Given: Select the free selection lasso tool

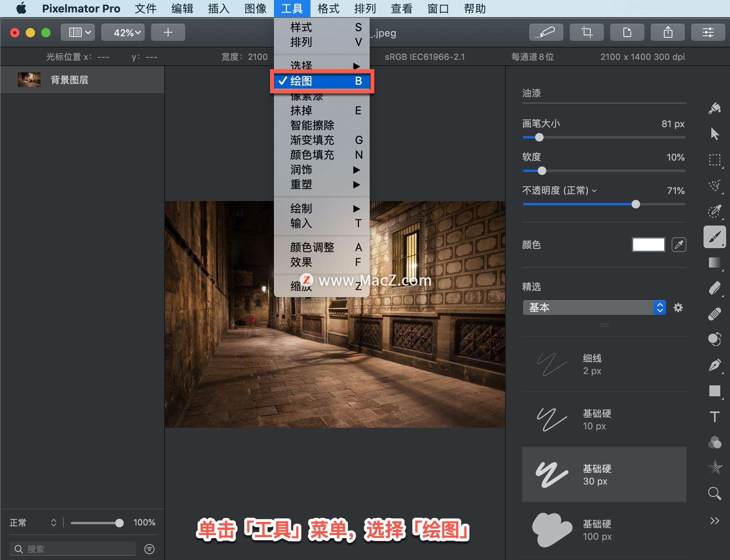Looking at the screenshot, I should click(x=714, y=185).
